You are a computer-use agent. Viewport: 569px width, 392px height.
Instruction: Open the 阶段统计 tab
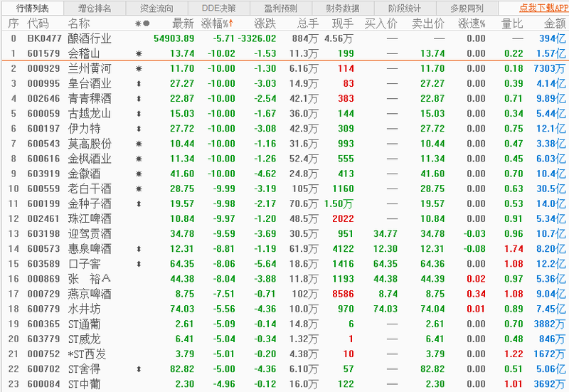pyautogui.click(x=405, y=8)
